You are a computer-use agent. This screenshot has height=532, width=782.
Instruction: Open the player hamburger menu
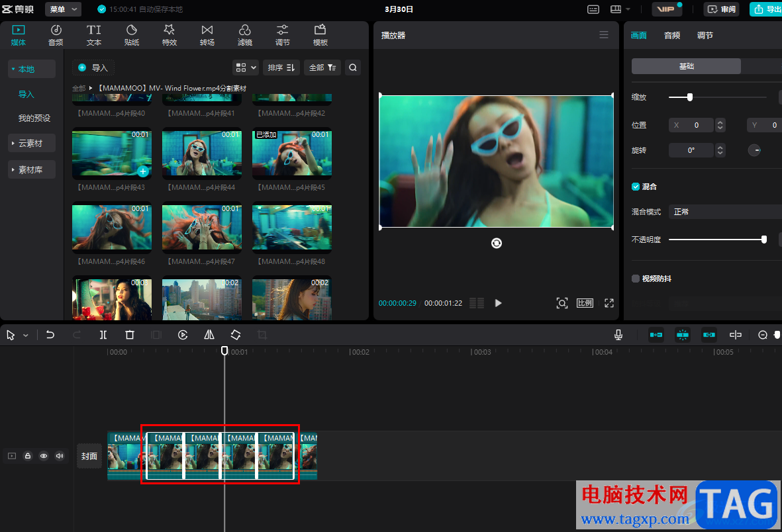pyautogui.click(x=603, y=35)
